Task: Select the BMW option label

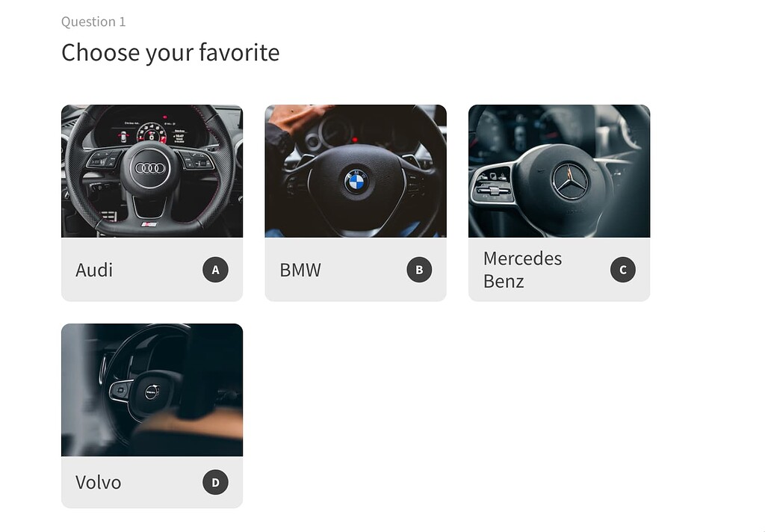Action: click(x=300, y=270)
